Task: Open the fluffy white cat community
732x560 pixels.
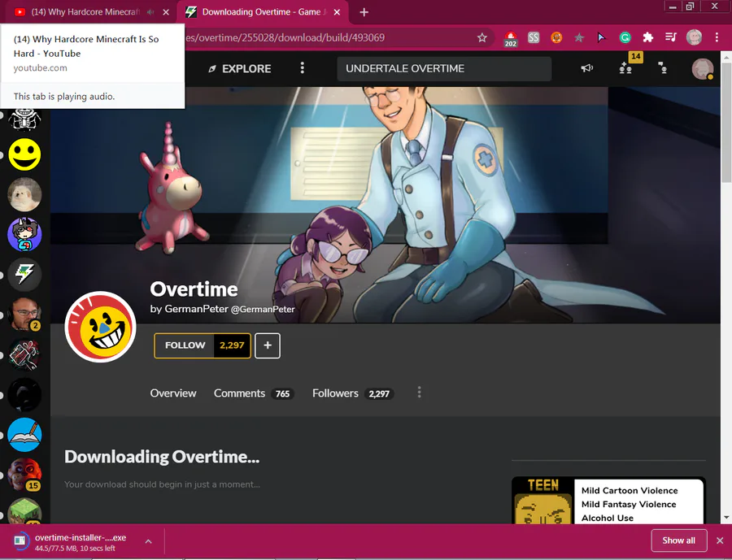Action: pyautogui.click(x=24, y=194)
